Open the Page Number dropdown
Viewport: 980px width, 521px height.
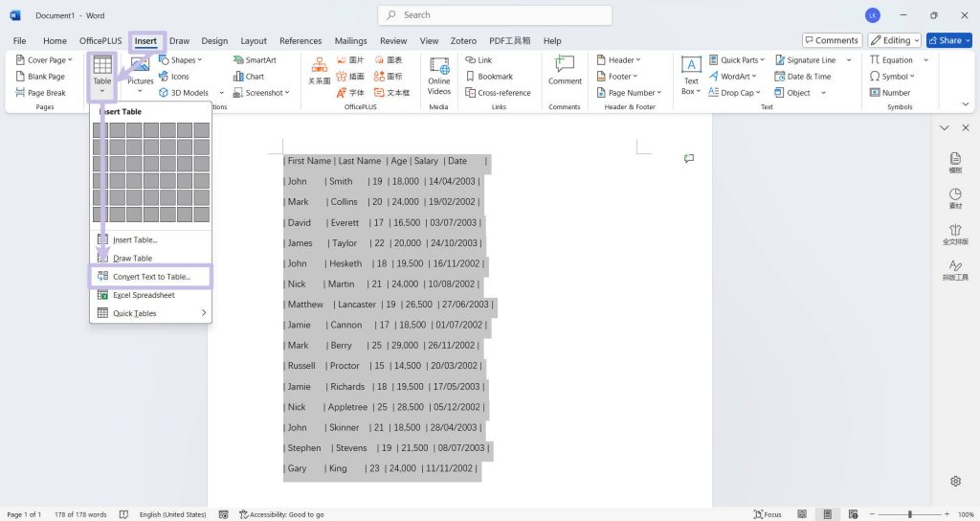click(629, 93)
